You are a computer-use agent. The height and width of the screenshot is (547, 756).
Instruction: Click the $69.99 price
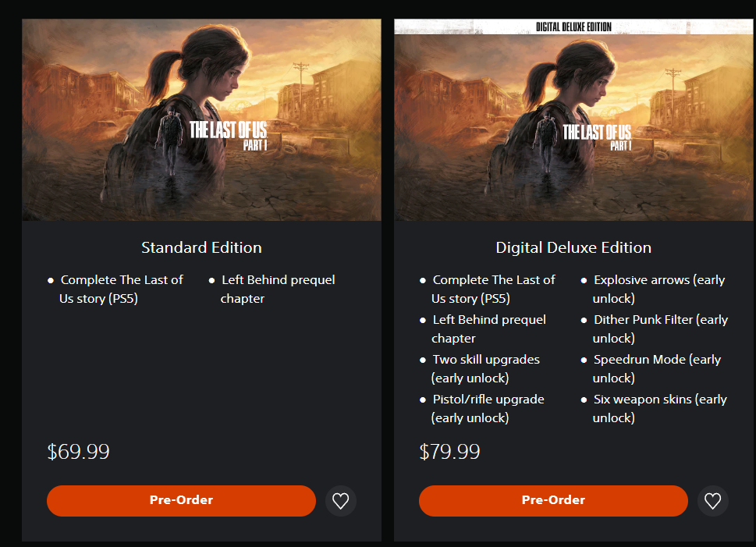[x=79, y=452]
